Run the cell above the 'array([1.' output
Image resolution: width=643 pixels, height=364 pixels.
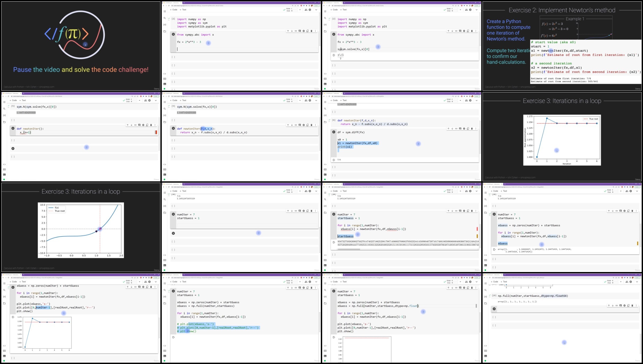coord(494,214)
